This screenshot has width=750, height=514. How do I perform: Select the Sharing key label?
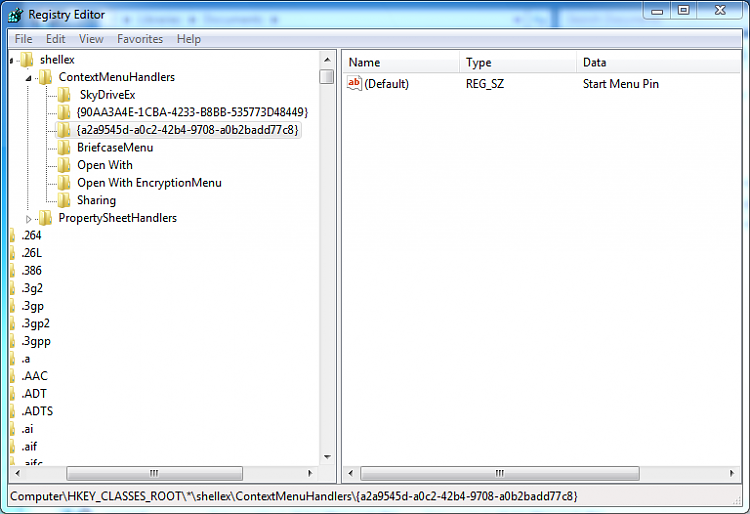(97, 200)
